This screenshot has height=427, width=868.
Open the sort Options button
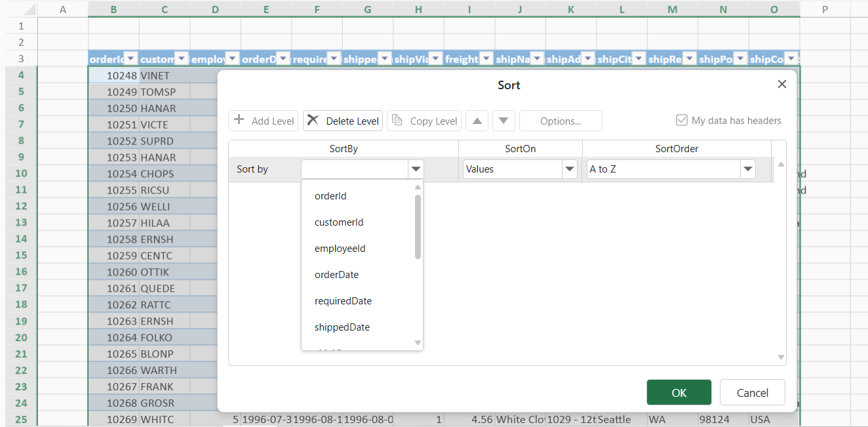561,121
